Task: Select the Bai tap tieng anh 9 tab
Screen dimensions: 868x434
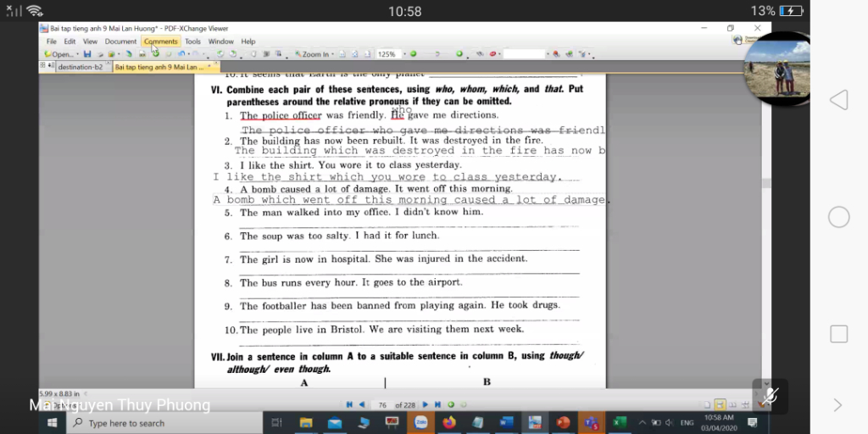Action: coord(160,67)
